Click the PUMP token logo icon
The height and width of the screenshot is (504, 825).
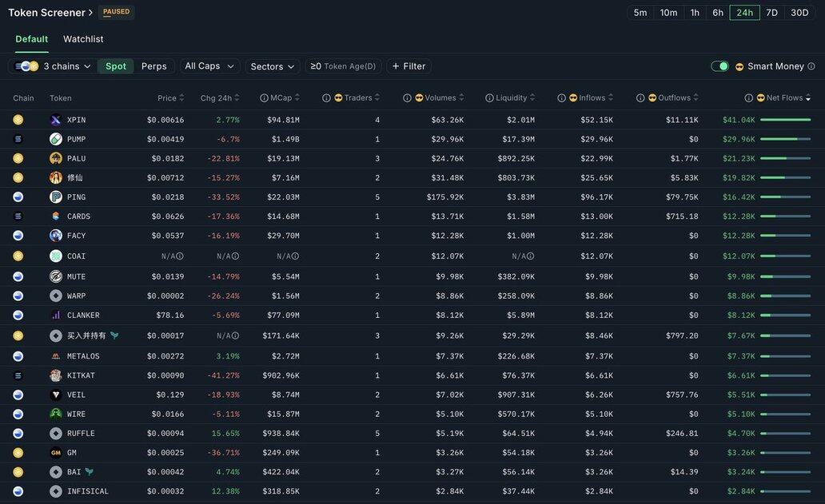coord(55,139)
